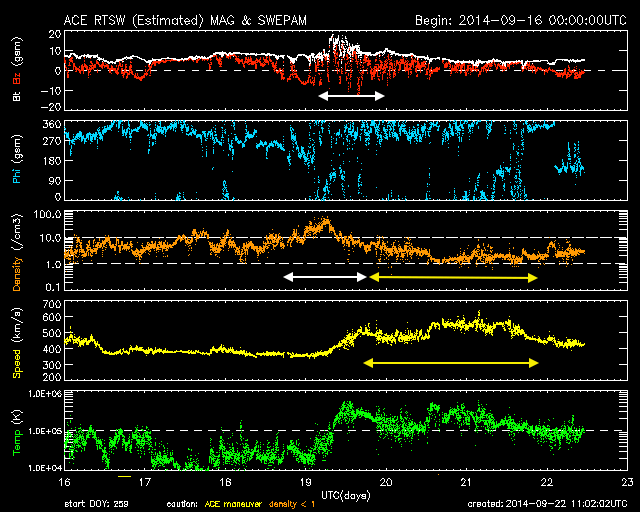The height and width of the screenshot is (512, 640).
Task: Click the yellow "Speed (km/s)" axis label
Action: [x=16, y=343]
